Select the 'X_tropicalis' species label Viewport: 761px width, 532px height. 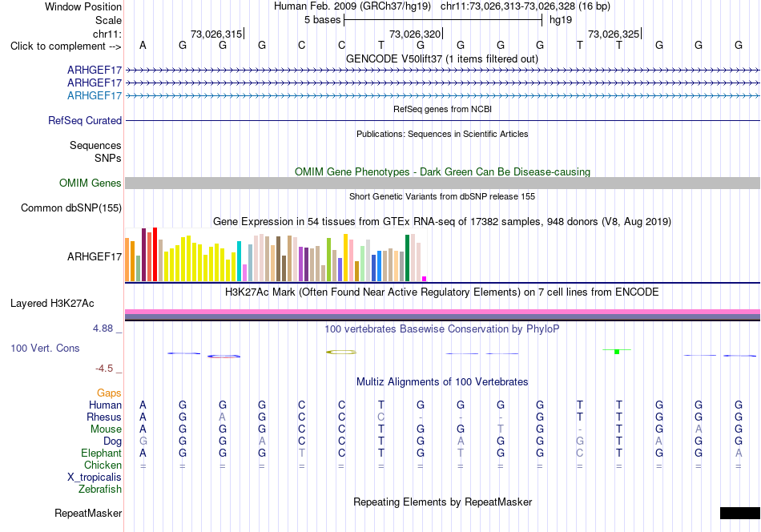[95, 478]
